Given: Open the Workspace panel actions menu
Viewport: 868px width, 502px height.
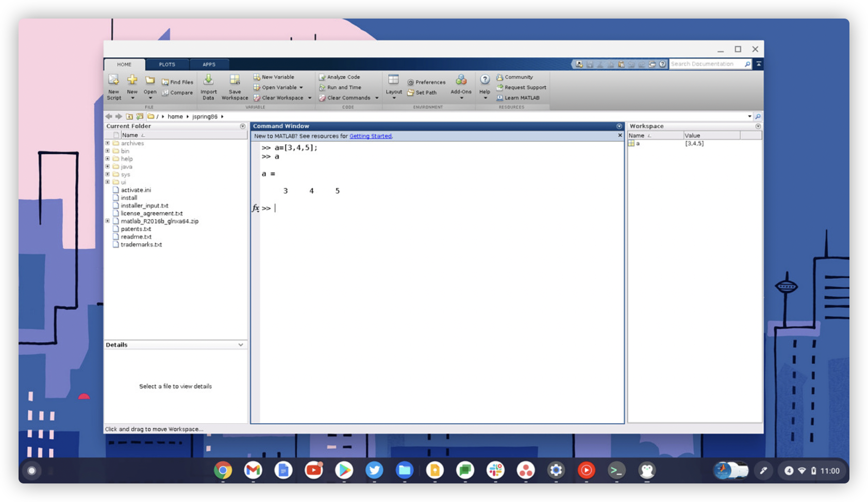Looking at the screenshot, I should pos(758,126).
